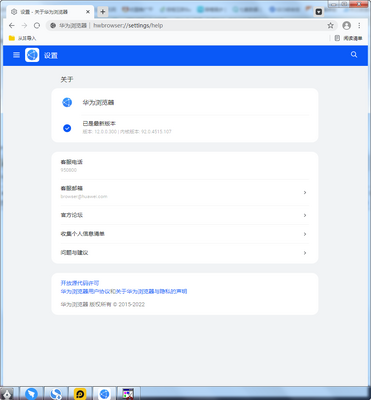371x400 pixels.
Task: Go back with the back arrow
Action: click(12, 25)
